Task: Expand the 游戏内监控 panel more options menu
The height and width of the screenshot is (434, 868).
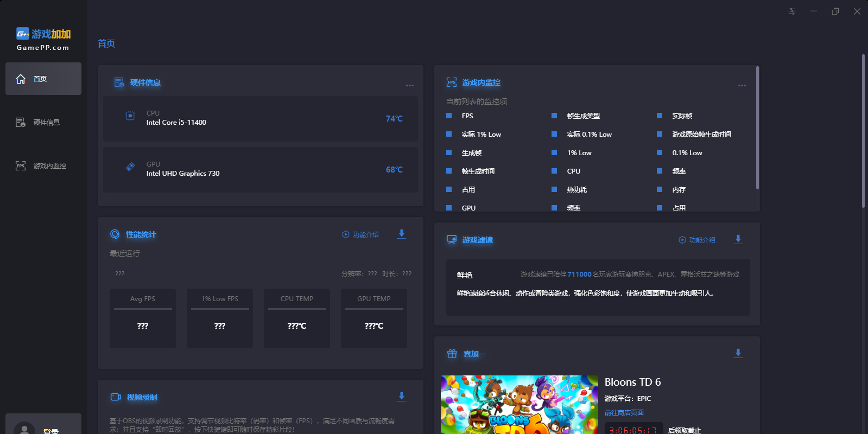Action: (742, 85)
